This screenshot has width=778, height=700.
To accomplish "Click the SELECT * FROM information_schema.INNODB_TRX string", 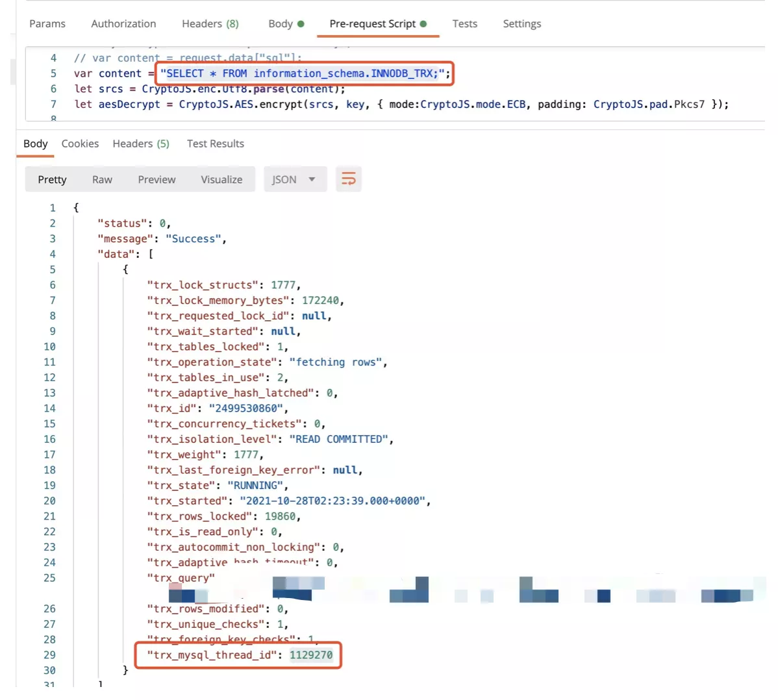I will pos(302,73).
